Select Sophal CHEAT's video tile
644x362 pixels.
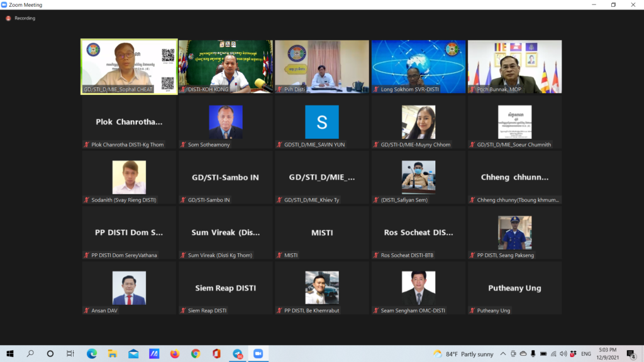[x=129, y=67]
